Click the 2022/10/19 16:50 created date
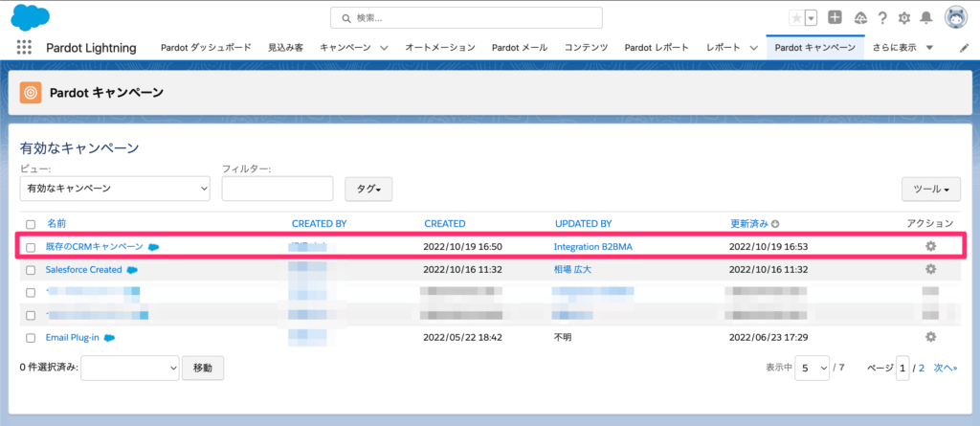 click(x=463, y=247)
